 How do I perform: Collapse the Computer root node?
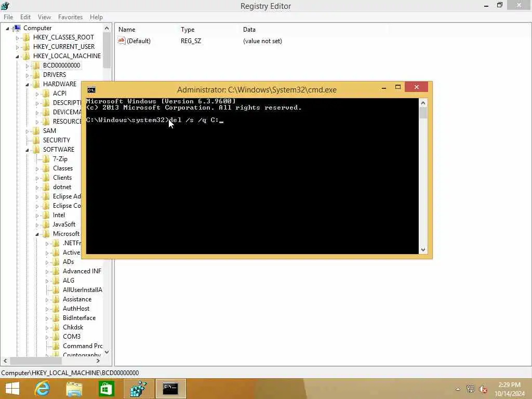(x=7, y=29)
